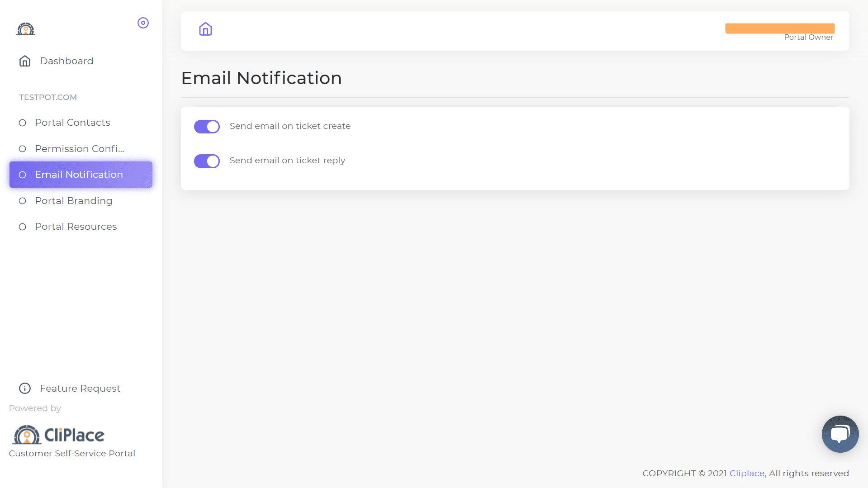Click the Portal Branding circle bullet icon
The image size is (868, 488).
click(x=22, y=201)
